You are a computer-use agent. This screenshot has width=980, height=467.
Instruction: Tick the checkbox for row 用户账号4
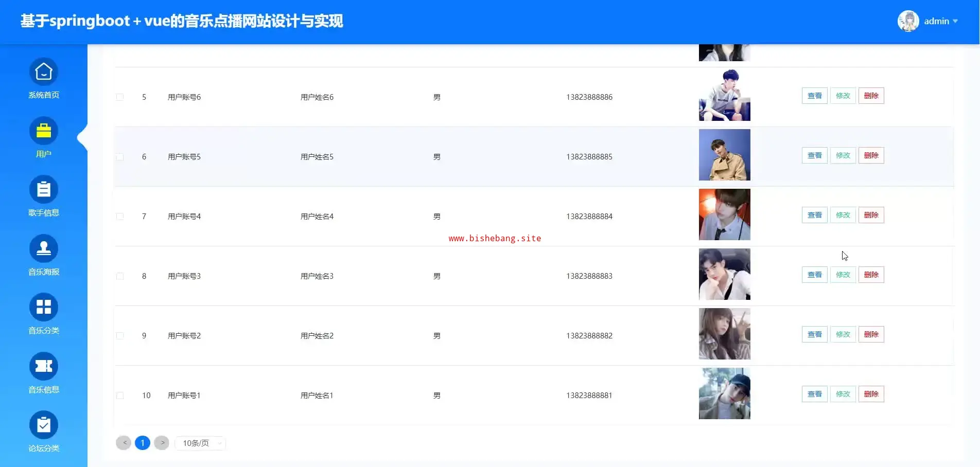(x=120, y=217)
